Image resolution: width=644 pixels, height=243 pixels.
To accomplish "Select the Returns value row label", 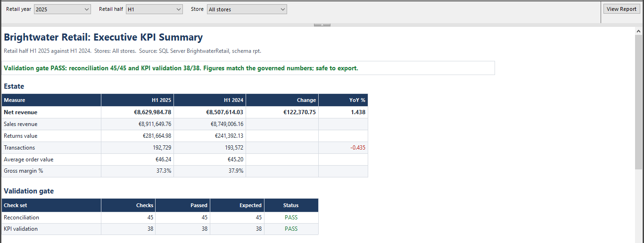I will 20,136.
